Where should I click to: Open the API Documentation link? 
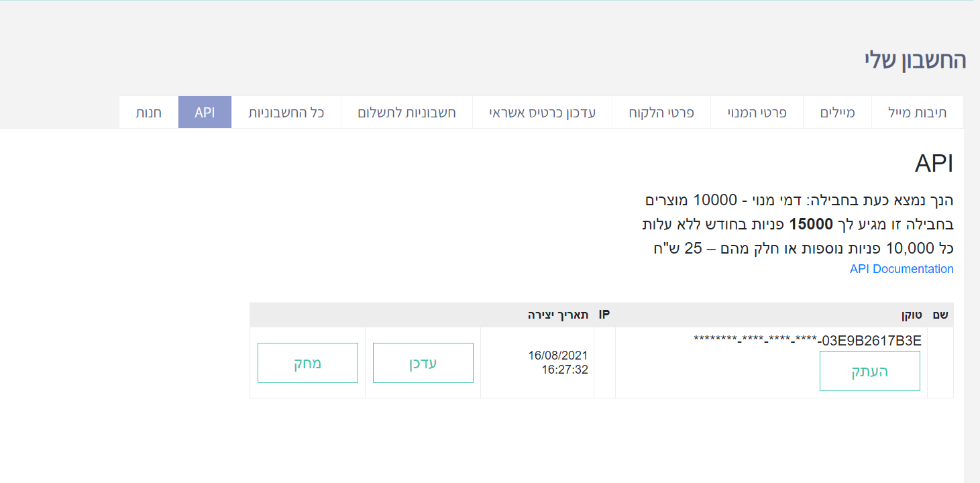902,269
